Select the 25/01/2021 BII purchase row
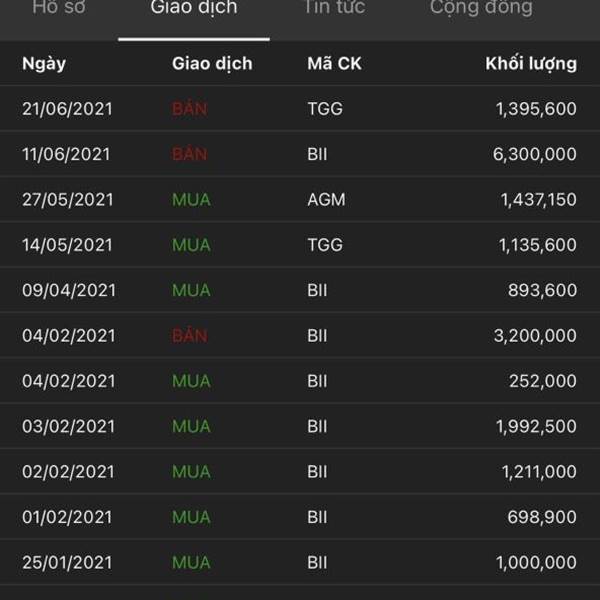This screenshot has height=600, width=600. 300,562
